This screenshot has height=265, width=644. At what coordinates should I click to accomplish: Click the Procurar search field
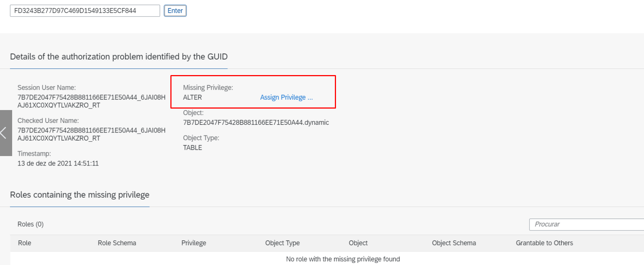click(x=587, y=225)
